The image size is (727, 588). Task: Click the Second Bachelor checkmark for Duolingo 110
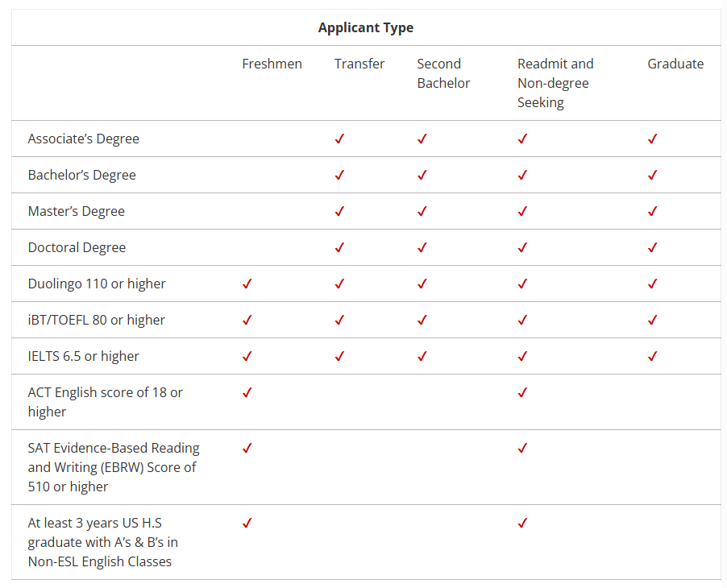(422, 284)
